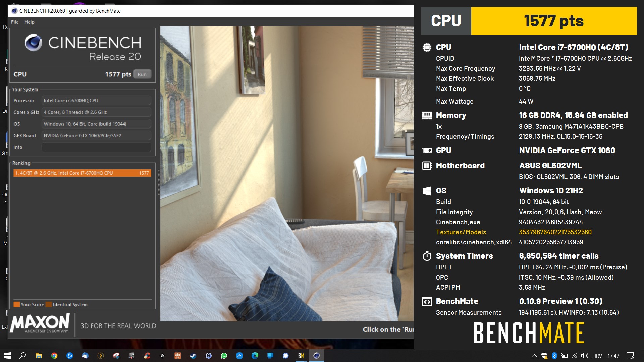Image resolution: width=644 pixels, height=362 pixels.
Task: Open Signal messenger from the taskbar
Action: (x=286, y=356)
